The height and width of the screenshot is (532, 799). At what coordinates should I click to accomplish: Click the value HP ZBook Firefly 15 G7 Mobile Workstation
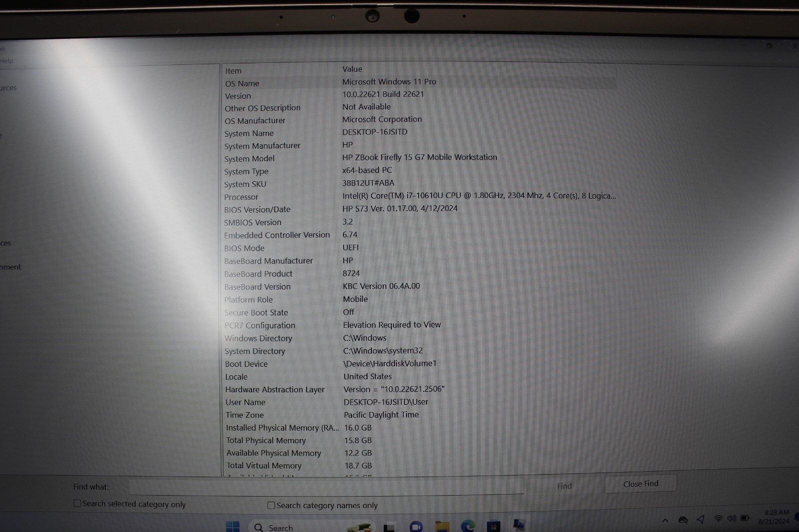click(419, 157)
